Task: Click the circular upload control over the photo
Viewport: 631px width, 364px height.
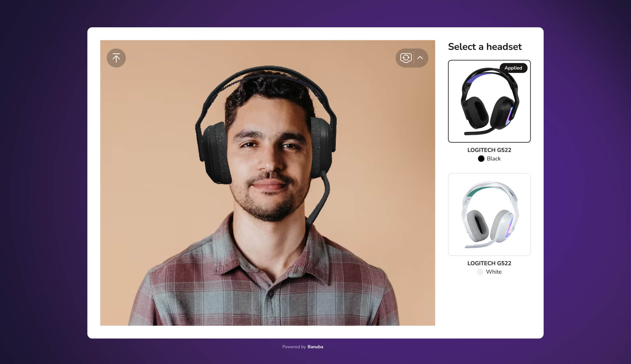Action: point(116,58)
